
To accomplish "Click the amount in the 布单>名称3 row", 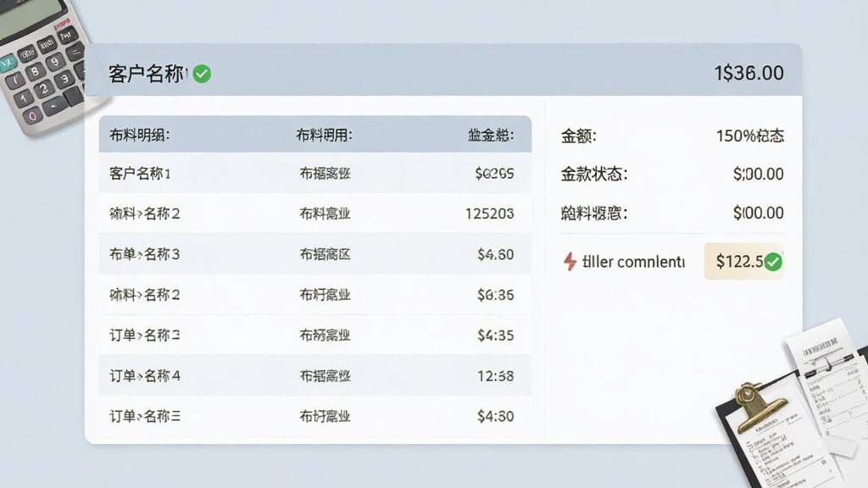I will tap(495, 254).
